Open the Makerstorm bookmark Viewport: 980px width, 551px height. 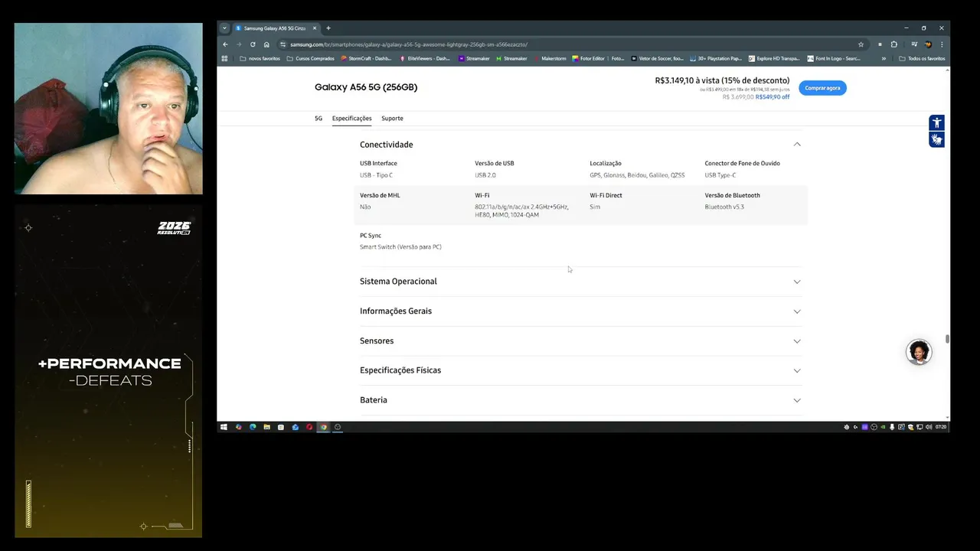[x=550, y=58]
